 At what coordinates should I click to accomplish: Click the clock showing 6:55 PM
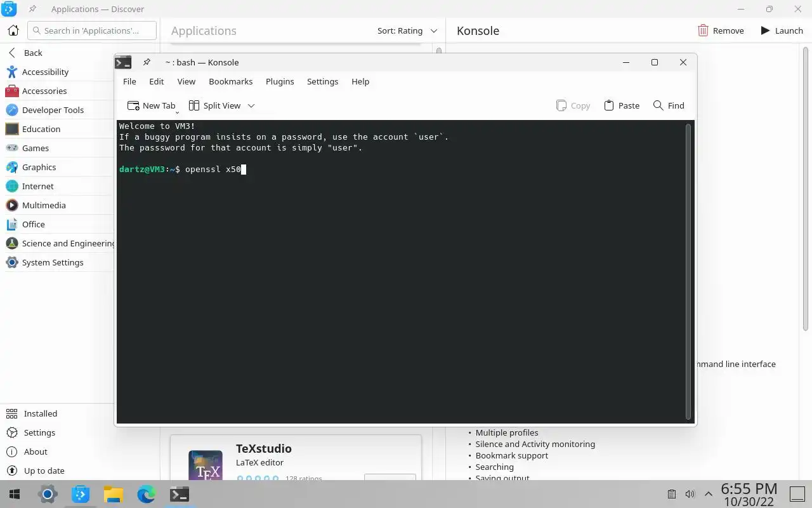tap(749, 488)
